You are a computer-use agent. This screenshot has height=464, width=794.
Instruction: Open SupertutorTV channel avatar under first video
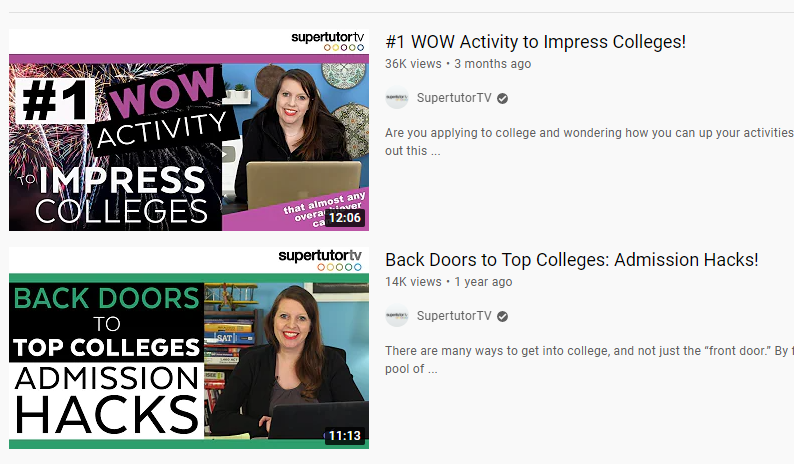(x=396, y=98)
